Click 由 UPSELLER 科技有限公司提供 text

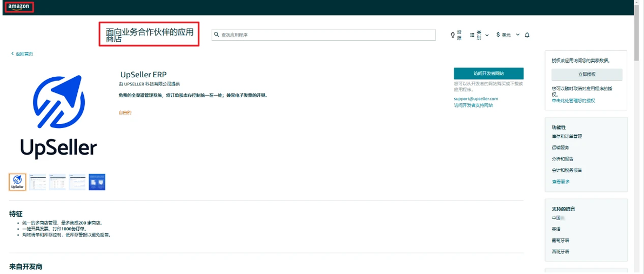(149, 84)
